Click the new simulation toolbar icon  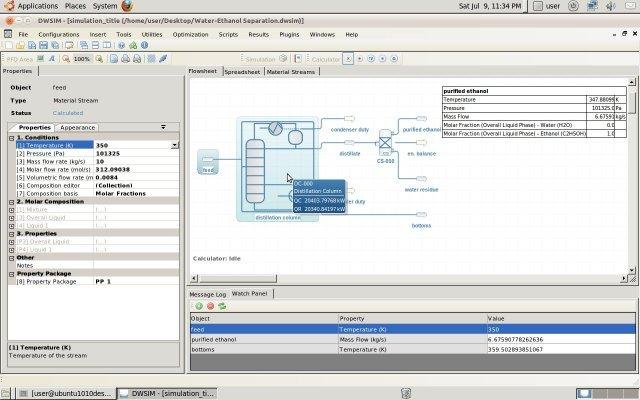11,47
